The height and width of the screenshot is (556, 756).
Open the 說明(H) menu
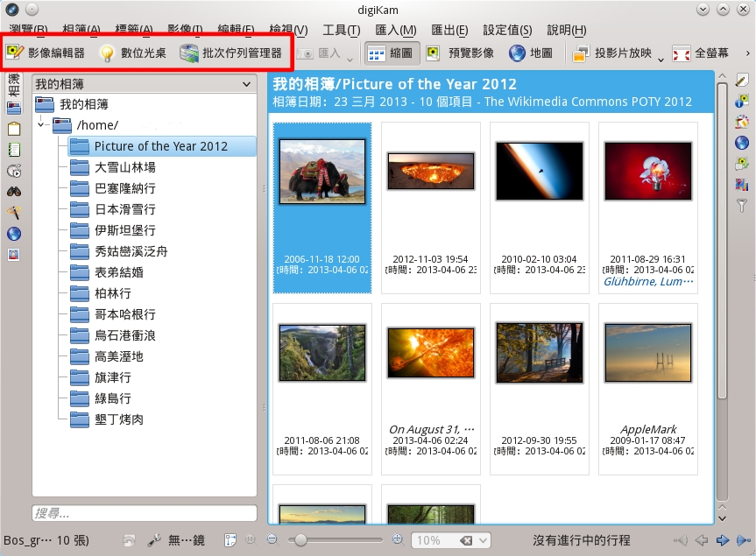(567, 31)
